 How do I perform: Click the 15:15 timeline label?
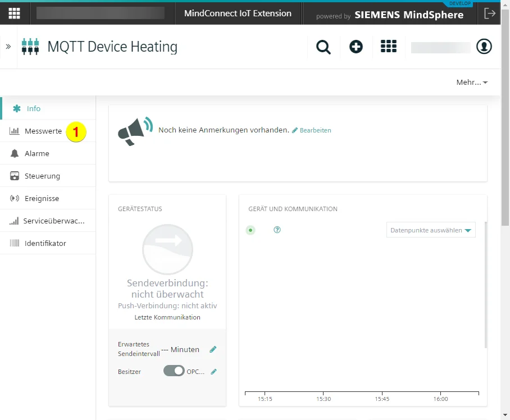point(265,399)
